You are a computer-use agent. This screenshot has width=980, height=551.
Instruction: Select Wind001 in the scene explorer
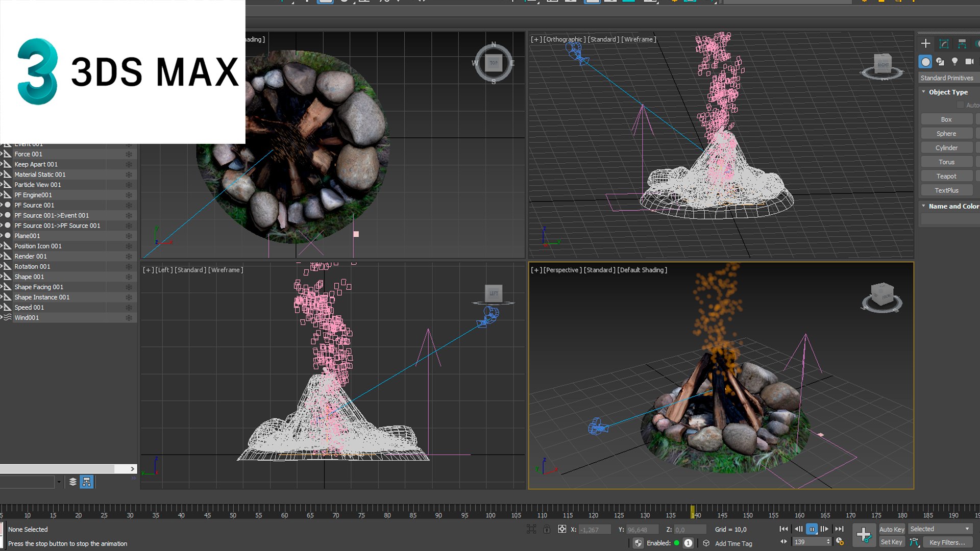click(x=27, y=318)
